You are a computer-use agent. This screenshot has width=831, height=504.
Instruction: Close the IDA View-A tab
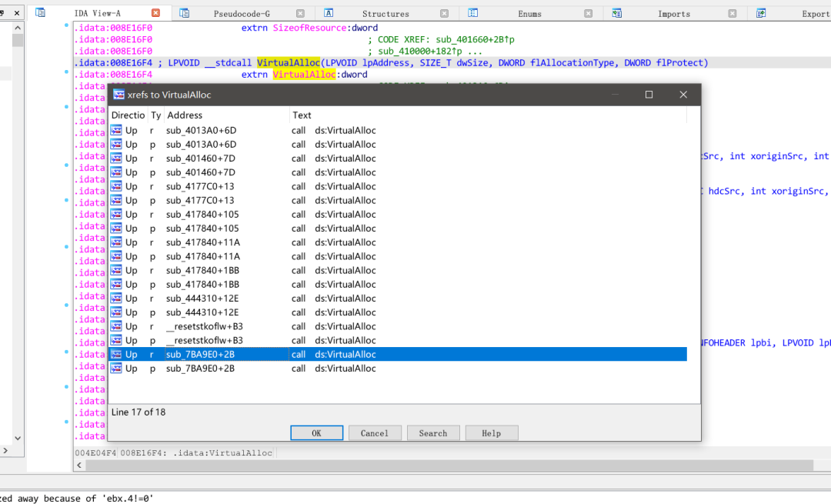(x=155, y=13)
